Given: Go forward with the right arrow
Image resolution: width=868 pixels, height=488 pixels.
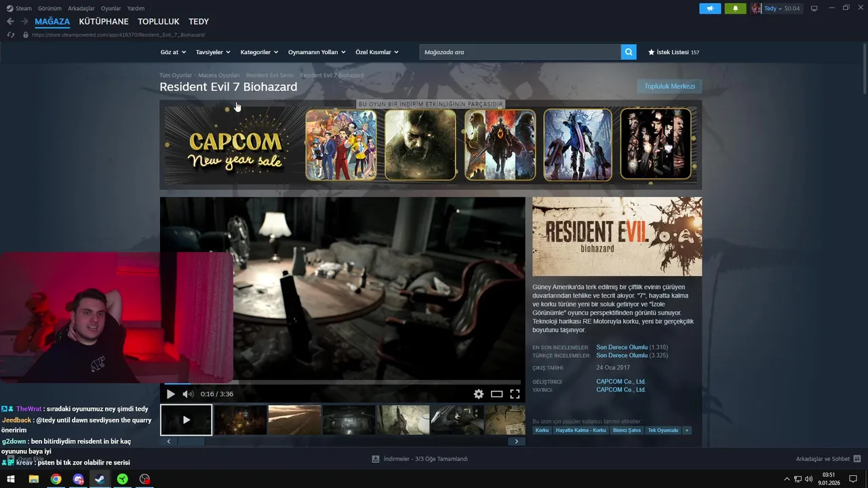Looking at the screenshot, I should (25, 22).
